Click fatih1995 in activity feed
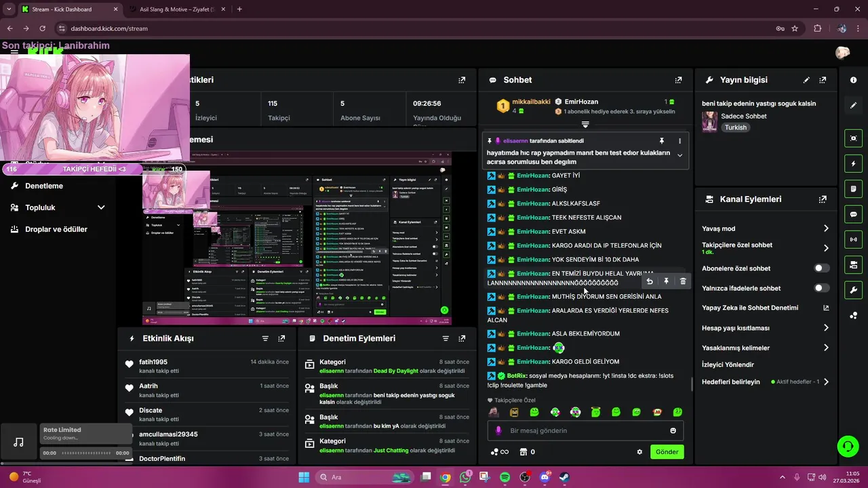The width and height of the screenshot is (868, 488). pyautogui.click(x=153, y=362)
